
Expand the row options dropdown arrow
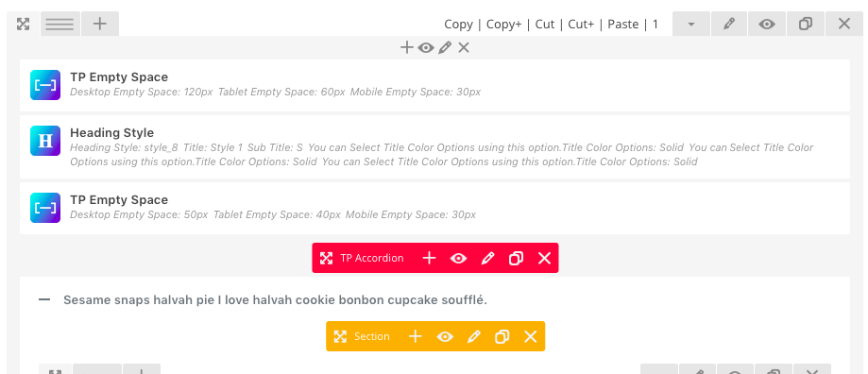691,24
